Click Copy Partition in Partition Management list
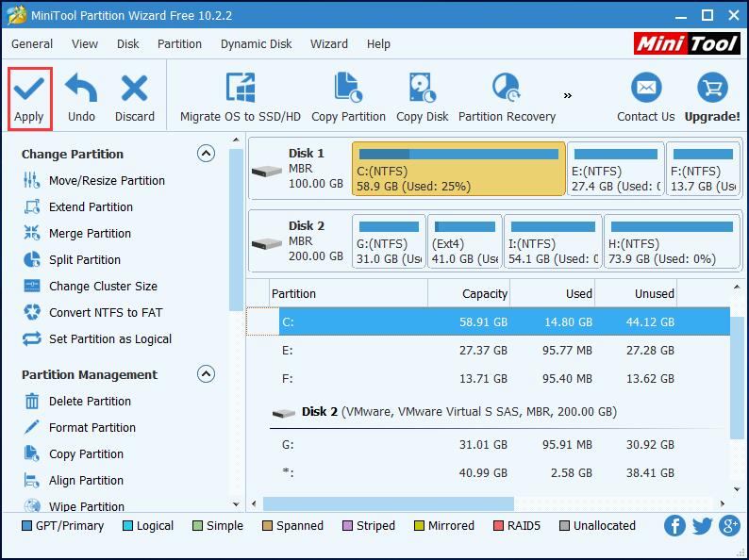 coord(73,454)
